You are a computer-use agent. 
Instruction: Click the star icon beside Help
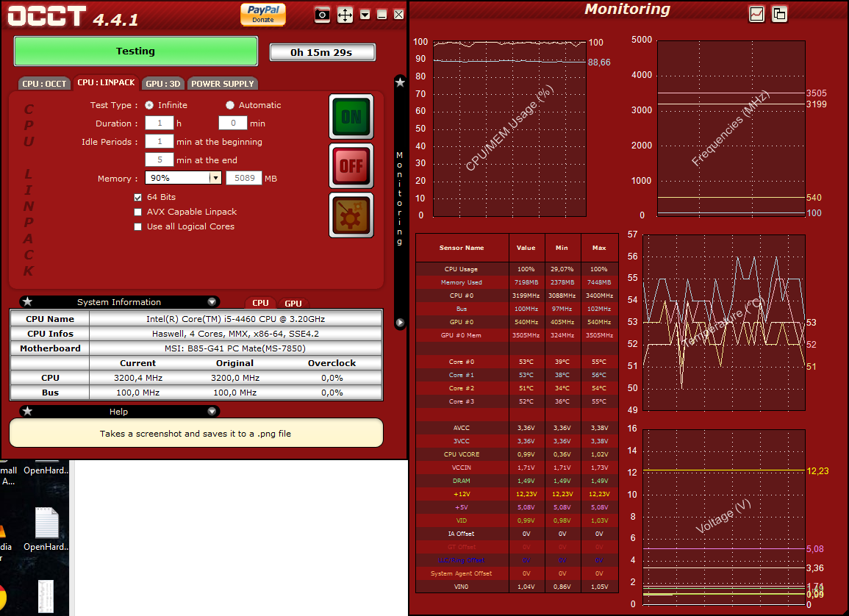[28, 412]
